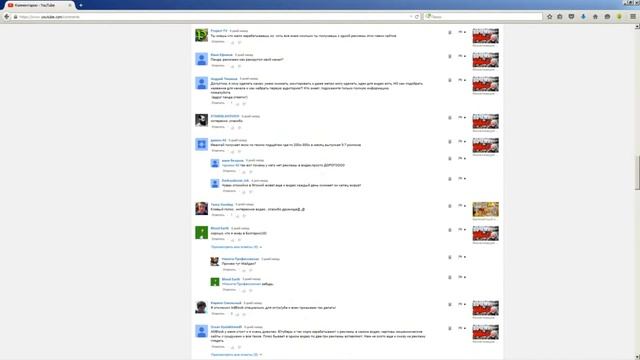Open flag dropdown on Project TV comment

pyautogui.click(x=462, y=32)
